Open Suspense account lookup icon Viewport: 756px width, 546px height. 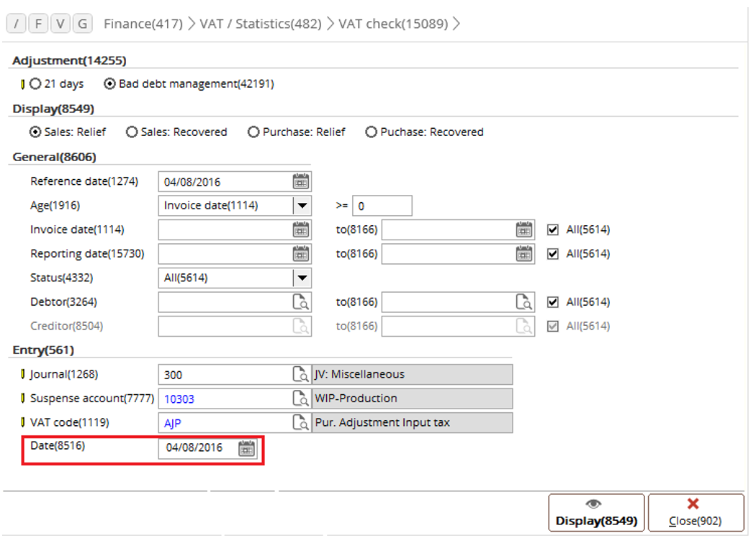[300, 399]
